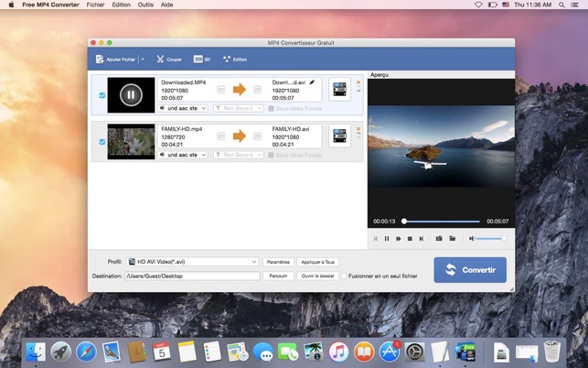
Task: Take a snapshot of the preview
Action: 439,238
